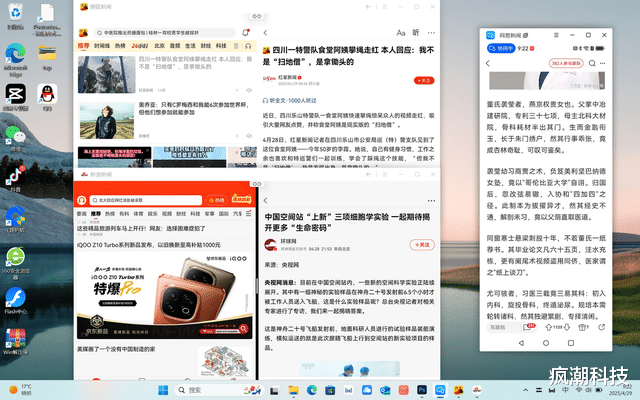Viewport: 640px width, 400px height.
Task: Select 体育 tab in Sina News
Action: [x=138, y=213]
